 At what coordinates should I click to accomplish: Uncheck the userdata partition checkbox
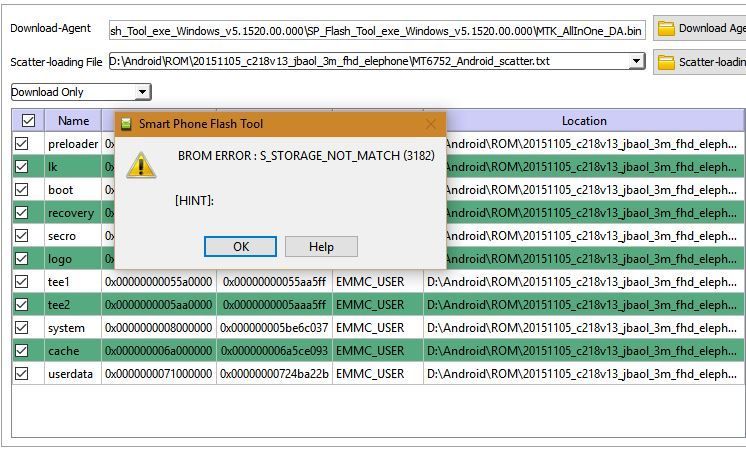[x=21, y=373]
